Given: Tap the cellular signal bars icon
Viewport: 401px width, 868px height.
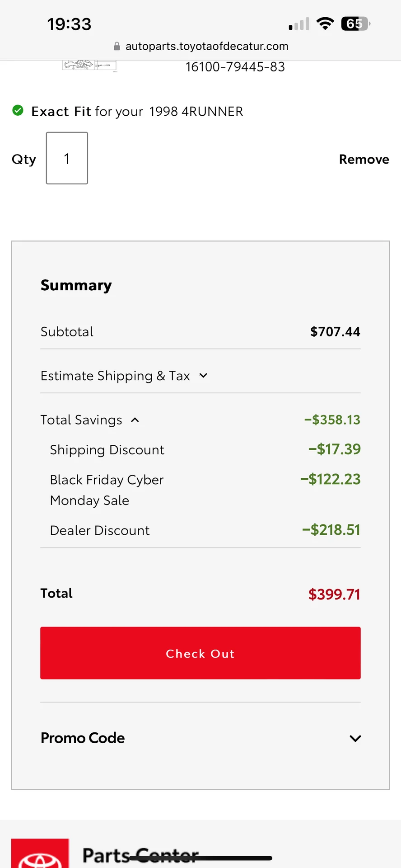Looking at the screenshot, I should point(299,24).
